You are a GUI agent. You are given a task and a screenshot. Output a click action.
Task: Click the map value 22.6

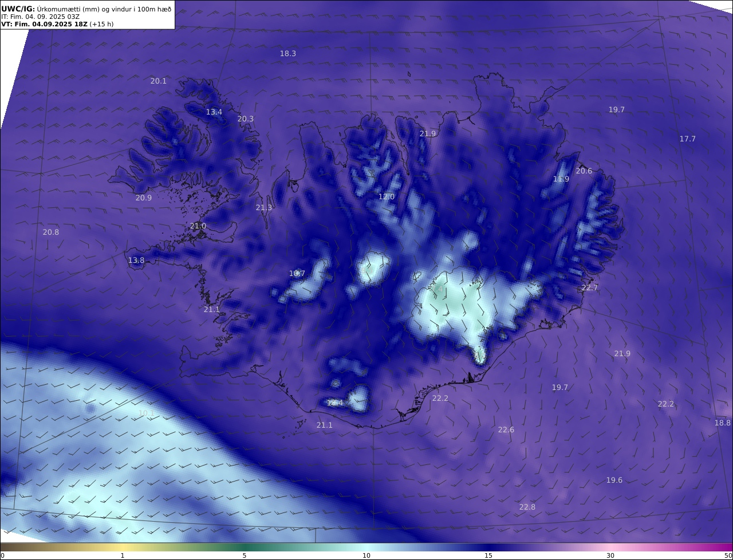506,429
